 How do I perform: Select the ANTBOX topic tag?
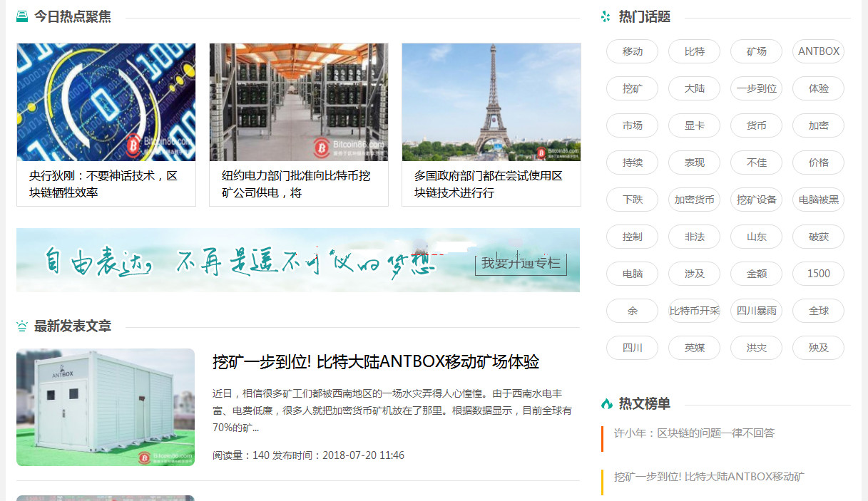pos(818,51)
